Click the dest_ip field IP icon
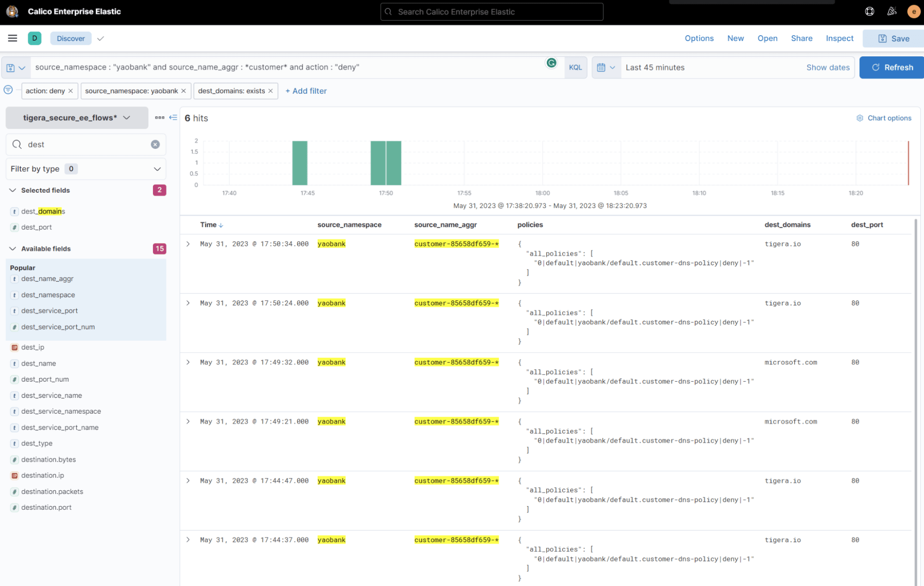 (14, 348)
